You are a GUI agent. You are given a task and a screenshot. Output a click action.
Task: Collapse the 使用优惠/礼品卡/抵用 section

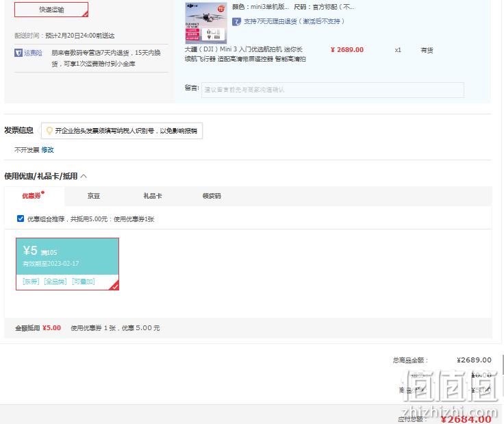[x=84, y=176]
